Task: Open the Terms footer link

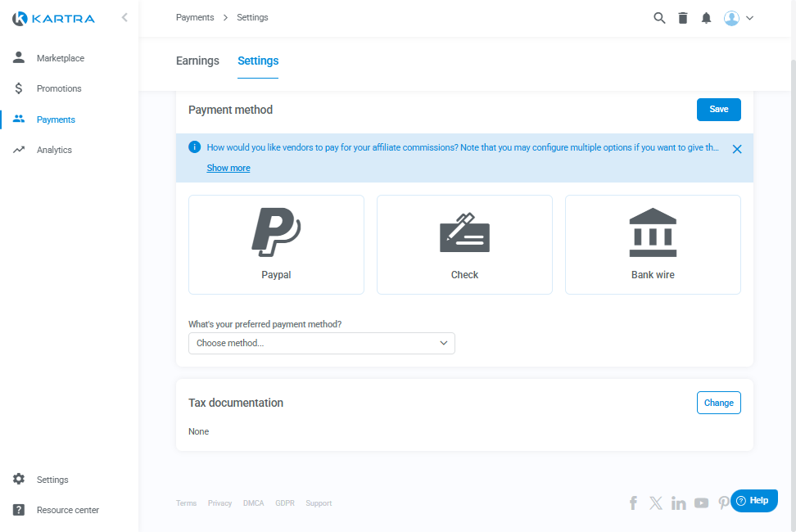Action: click(x=187, y=503)
